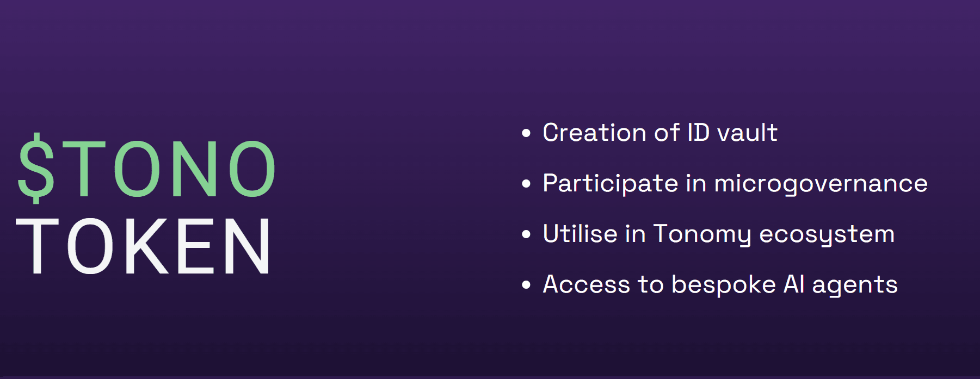Click the green $TONO heading
Screen dimensions: 980x379
[x=147, y=169]
